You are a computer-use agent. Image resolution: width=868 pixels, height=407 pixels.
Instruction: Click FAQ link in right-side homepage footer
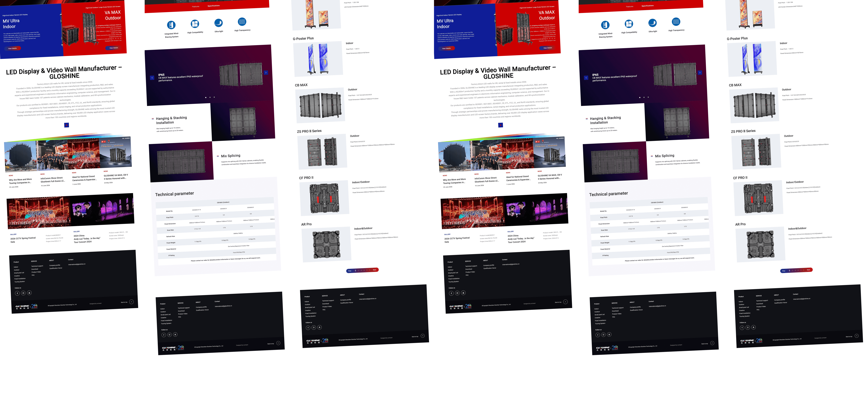[x=467, y=275]
